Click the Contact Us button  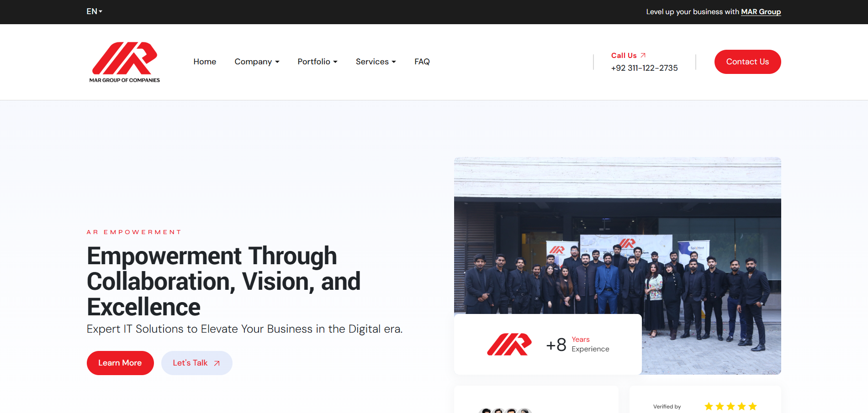coord(747,62)
